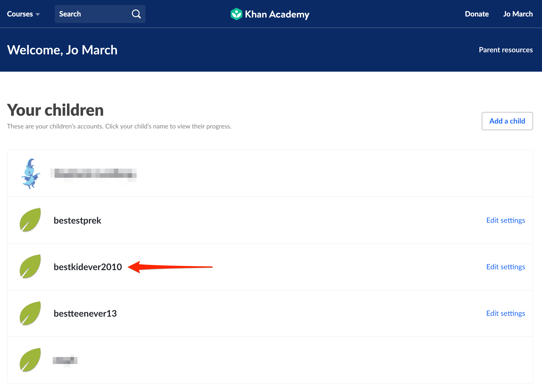
Task: Click the leaf avatar beside bestteenever13
Action: (x=30, y=313)
